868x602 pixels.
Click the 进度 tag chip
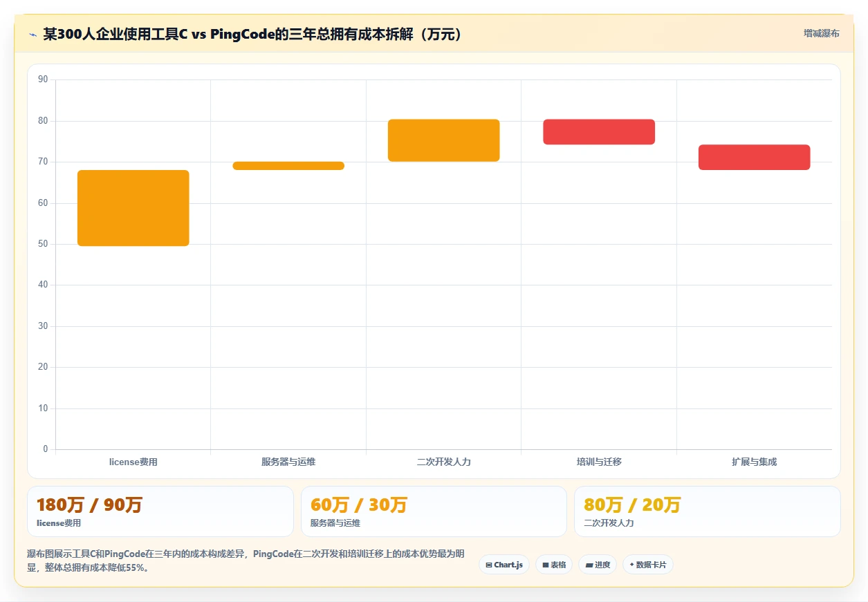(x=598, y=565)
